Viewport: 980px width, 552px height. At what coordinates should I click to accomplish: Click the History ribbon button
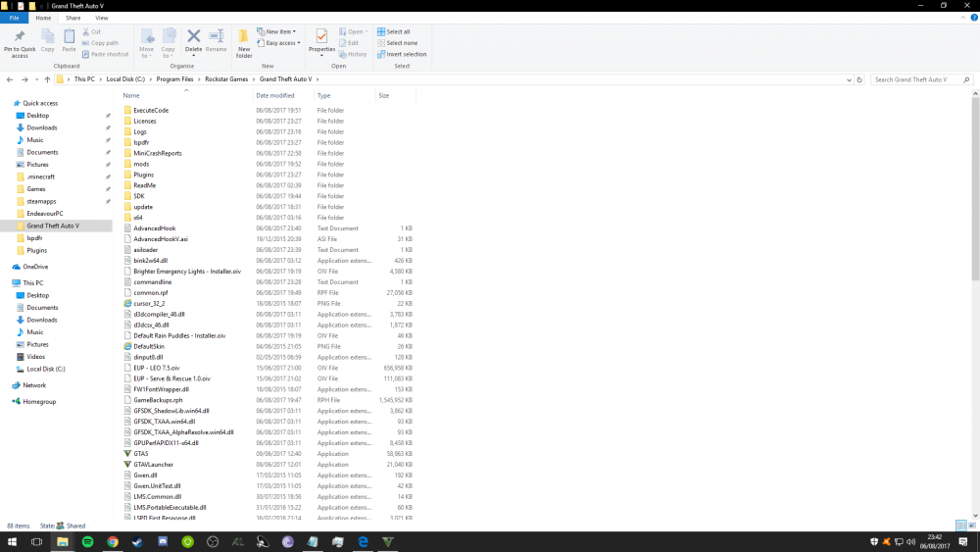coord(353,54)
